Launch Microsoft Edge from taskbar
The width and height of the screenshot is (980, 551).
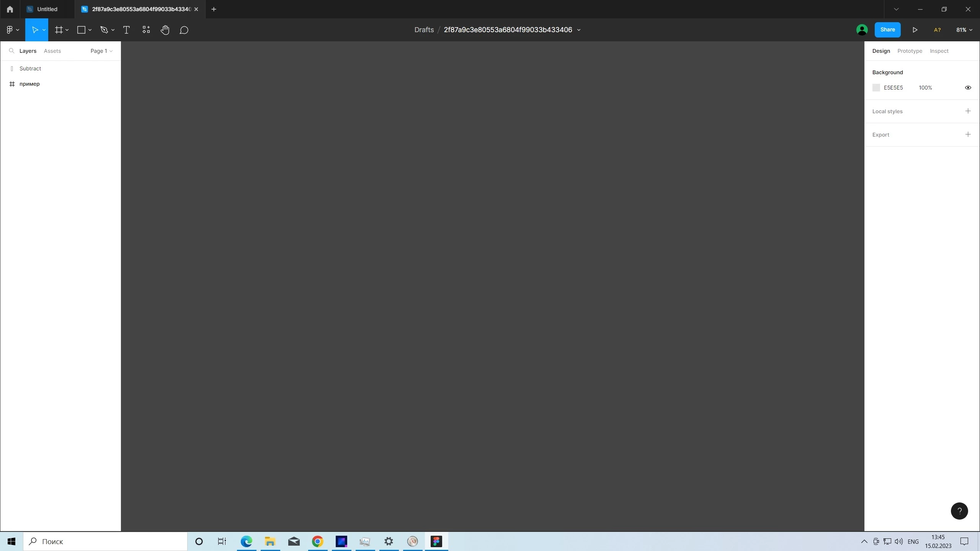point(246,541)
